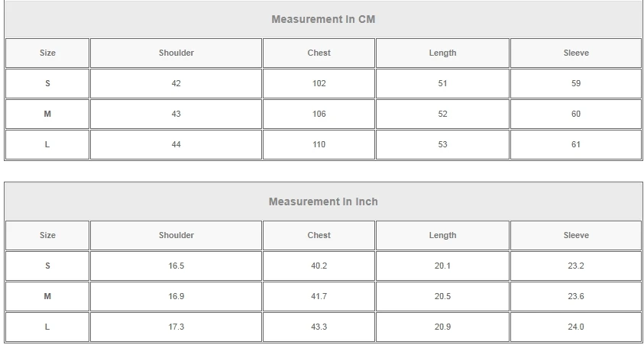
Task: Click chest value 43.3 cell
Action: click(319, 327)
